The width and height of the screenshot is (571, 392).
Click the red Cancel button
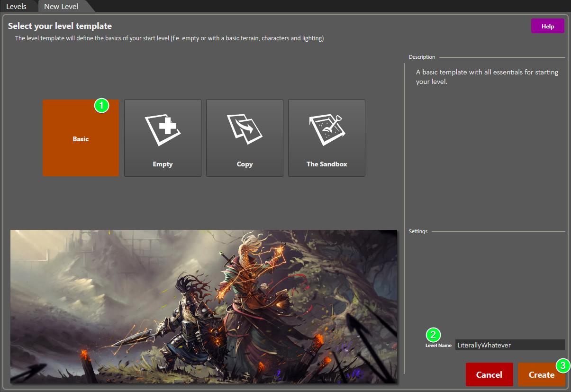(489, 374)
